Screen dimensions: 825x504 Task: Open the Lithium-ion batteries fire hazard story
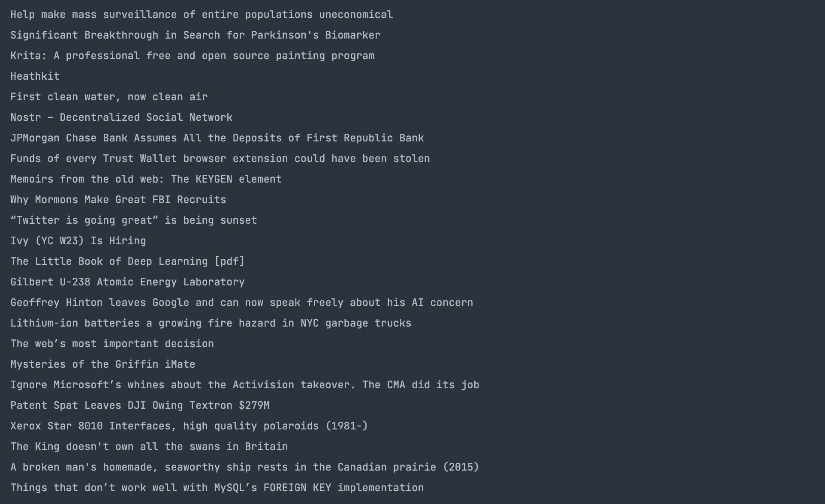pos(211,323)
